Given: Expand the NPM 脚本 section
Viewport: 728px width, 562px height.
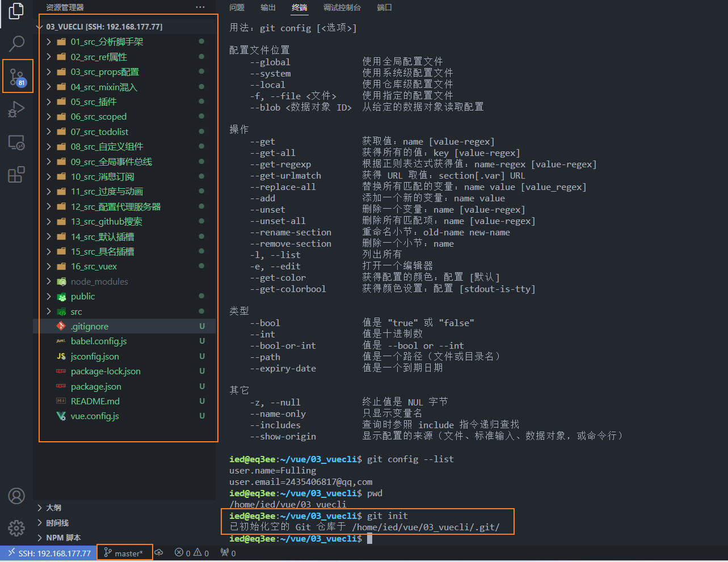Looking at the screenshot, I should point(124,538).
